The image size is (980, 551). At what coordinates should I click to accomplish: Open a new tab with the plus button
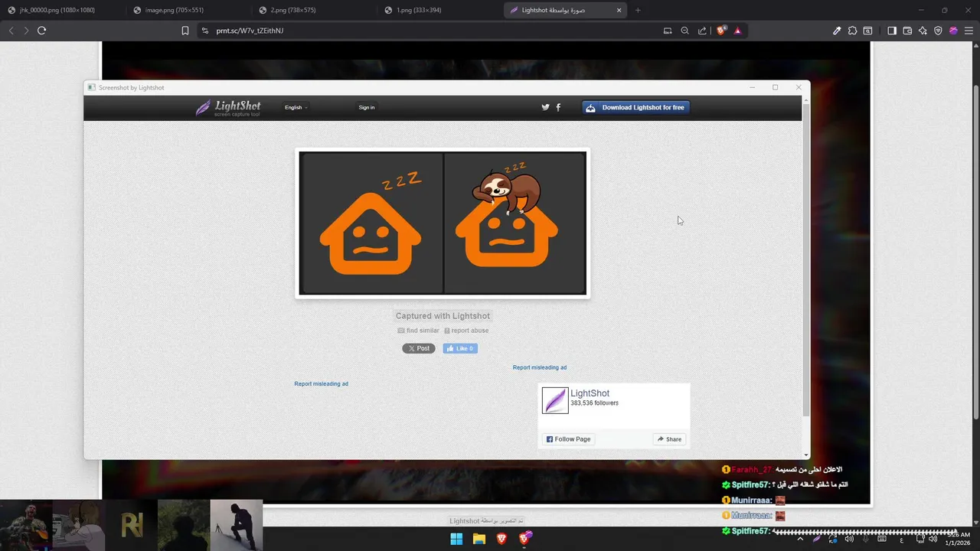point(638,10)
